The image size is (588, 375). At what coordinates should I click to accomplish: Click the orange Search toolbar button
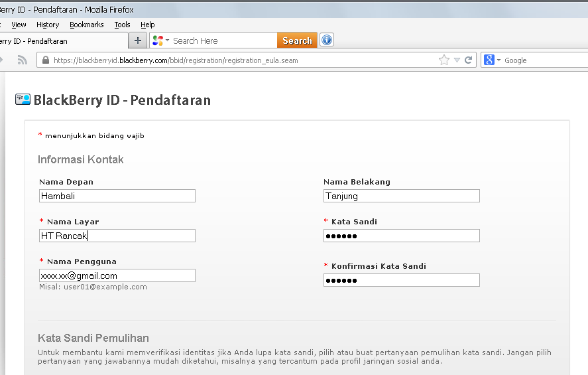click(297, 40)
